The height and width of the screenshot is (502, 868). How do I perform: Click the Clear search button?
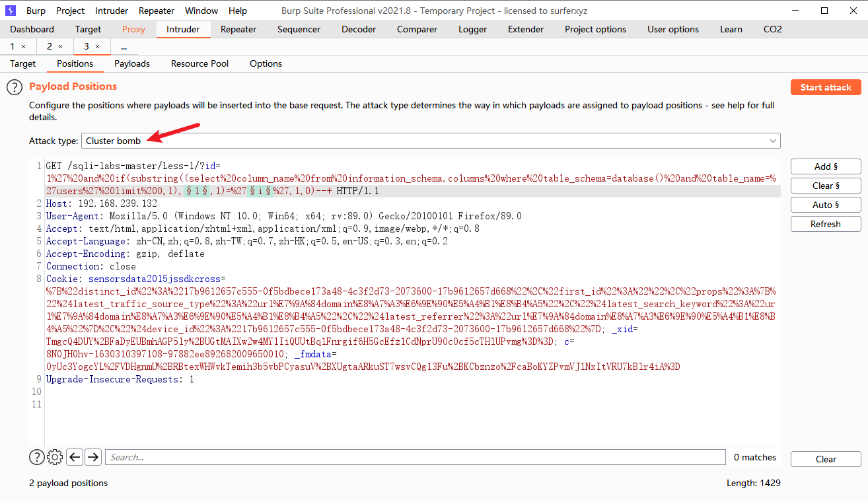[826, 459]
